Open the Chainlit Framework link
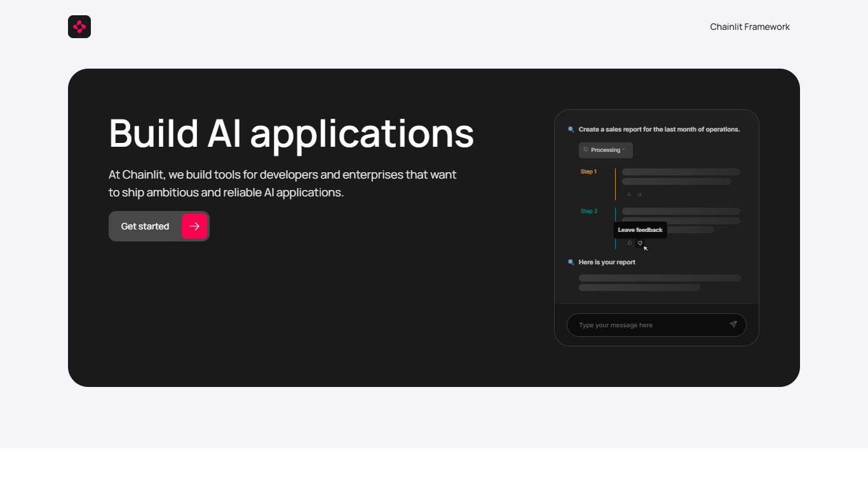Image resolution: width=868 pixels, height=488 pixels. click(750, 27)
